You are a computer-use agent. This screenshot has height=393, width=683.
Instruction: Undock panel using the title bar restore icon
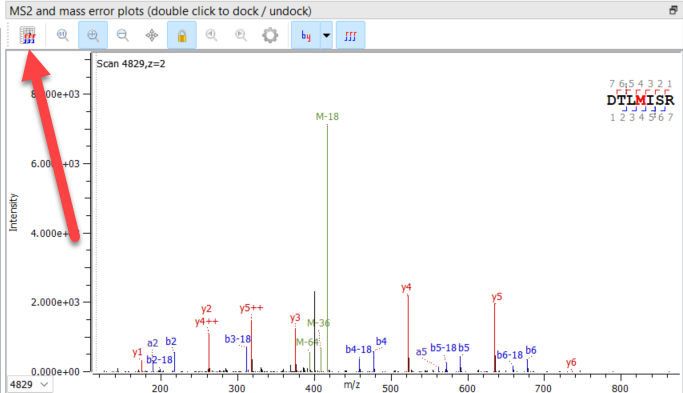coord(673,10)
